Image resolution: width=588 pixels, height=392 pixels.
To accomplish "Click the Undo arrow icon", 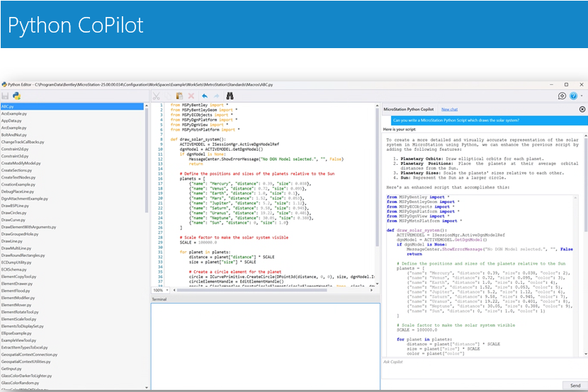I will [204, 96].
